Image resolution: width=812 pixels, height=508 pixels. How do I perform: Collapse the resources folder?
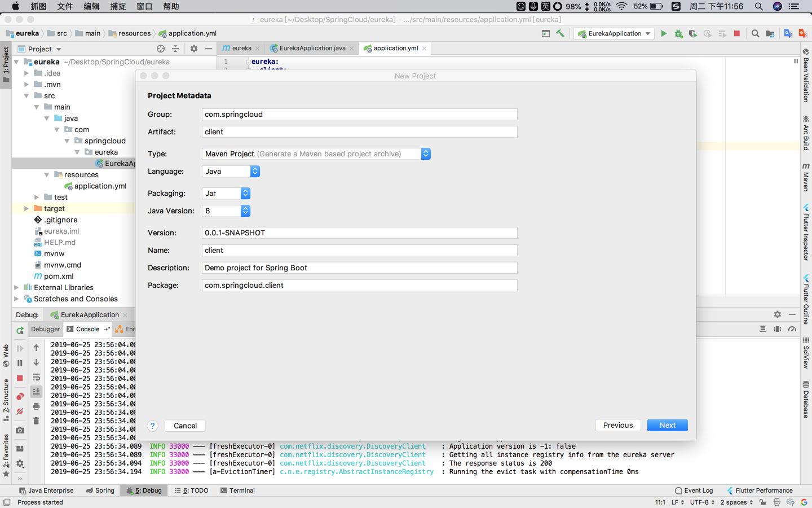coord(47,174)
